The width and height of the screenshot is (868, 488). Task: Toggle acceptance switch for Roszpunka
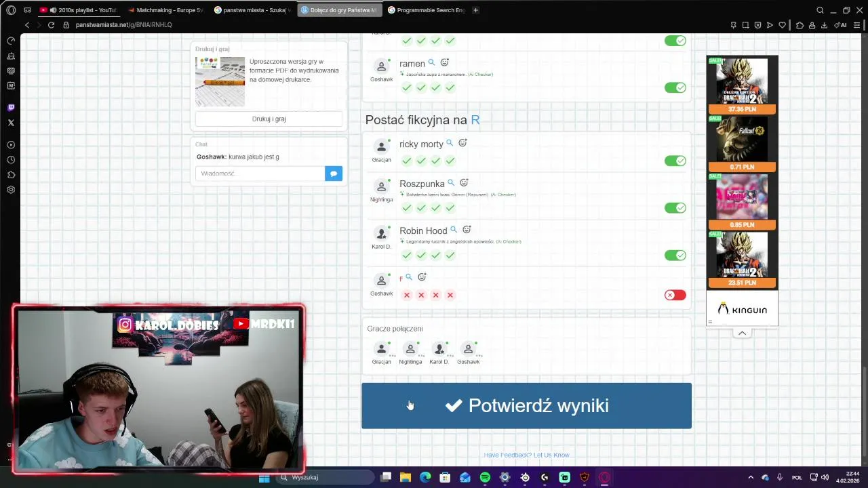coord(675,208)
